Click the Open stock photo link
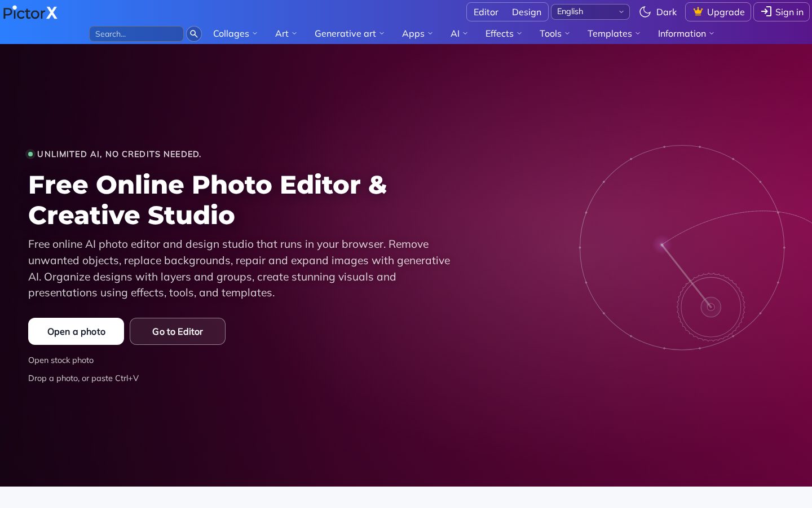 tap(61, 360)
